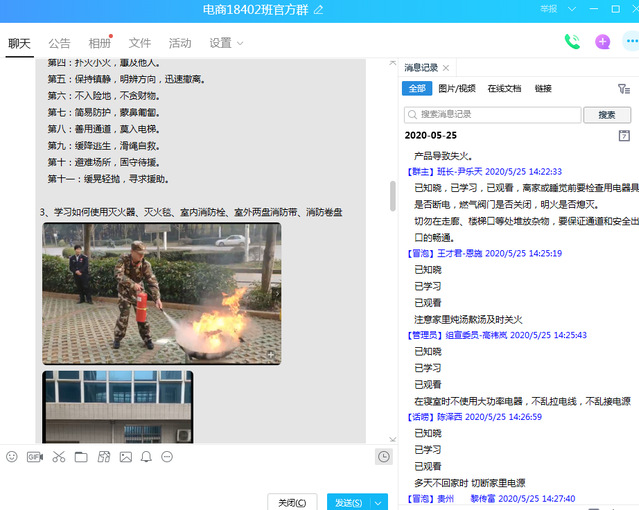This screenshot has height=510, width=639.
Task: Expand the 举报 title bar dropdown arrow
Action: (572, 9)
